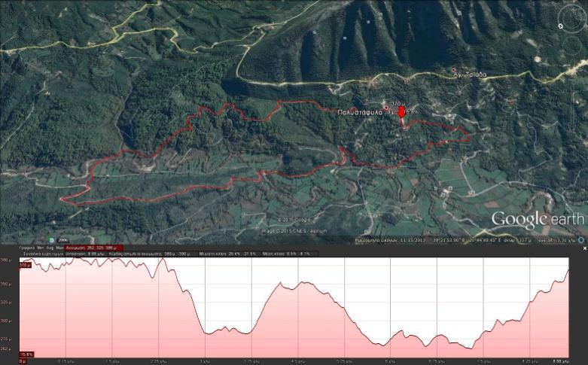Select the Min option in elevation profile header
Image resolution: width=588 pixels, height=365 pixels.
coord(40,248)
